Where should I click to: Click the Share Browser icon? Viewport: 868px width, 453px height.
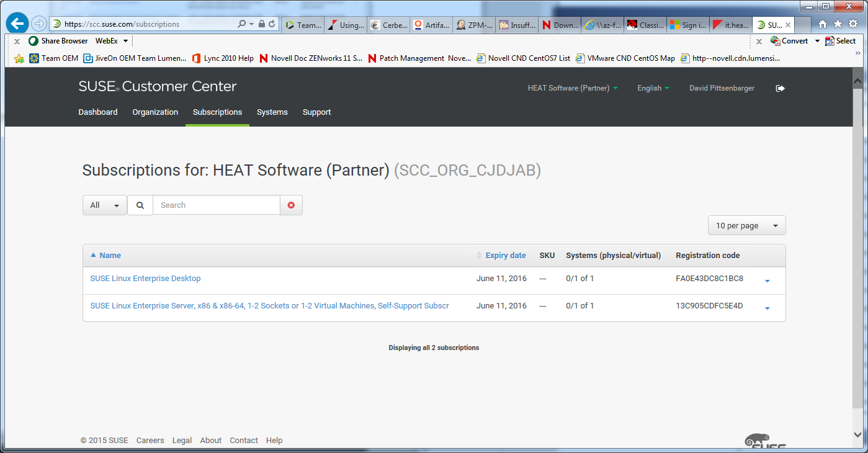(34, 41)
